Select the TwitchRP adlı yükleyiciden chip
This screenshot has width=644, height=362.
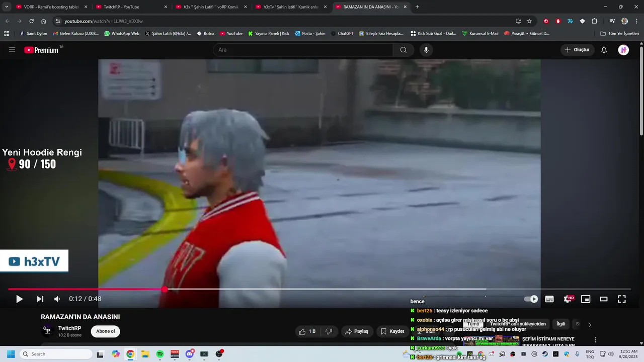coord(518,324)
